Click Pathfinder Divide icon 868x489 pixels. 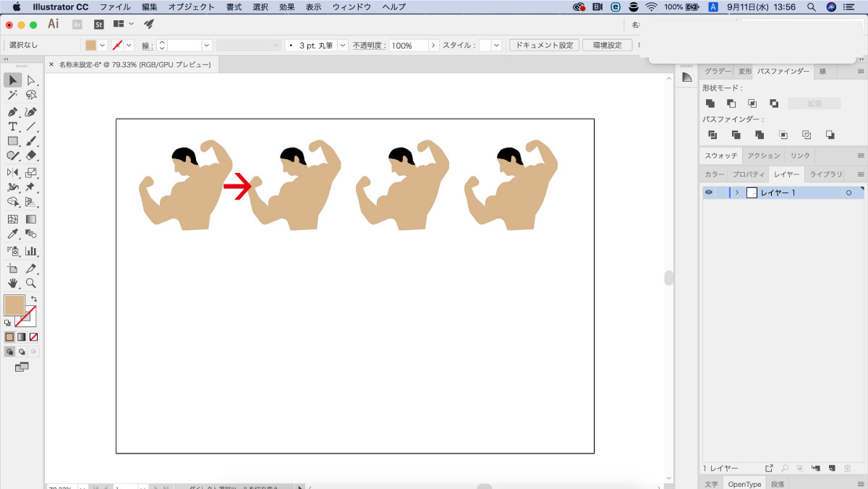click(x=712, y=135)
